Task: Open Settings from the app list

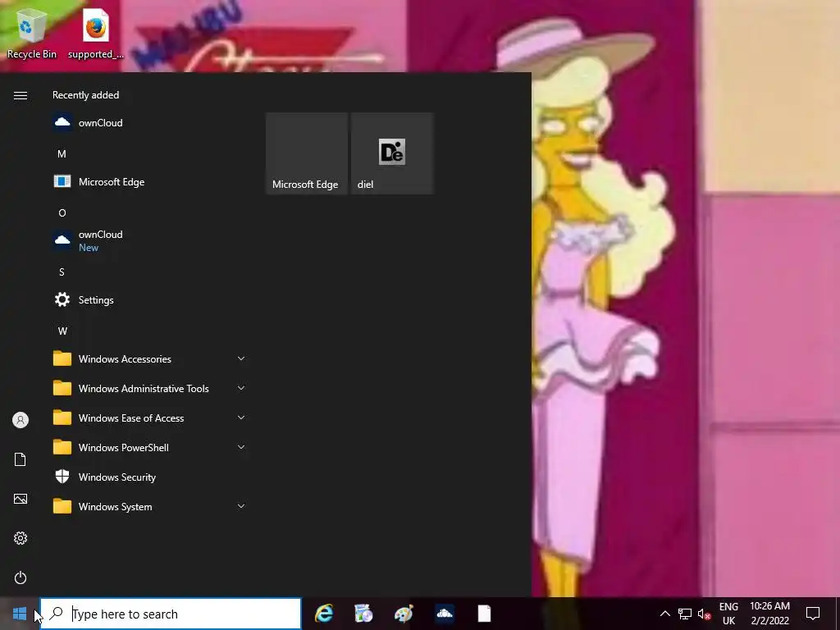Action: [149, 299]
